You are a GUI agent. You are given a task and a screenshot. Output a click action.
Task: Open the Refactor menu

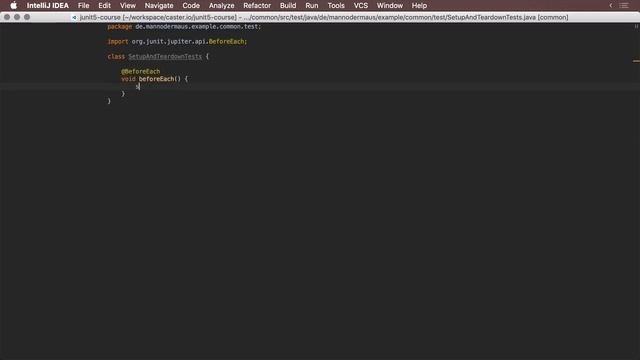click(x=257, y=5)
